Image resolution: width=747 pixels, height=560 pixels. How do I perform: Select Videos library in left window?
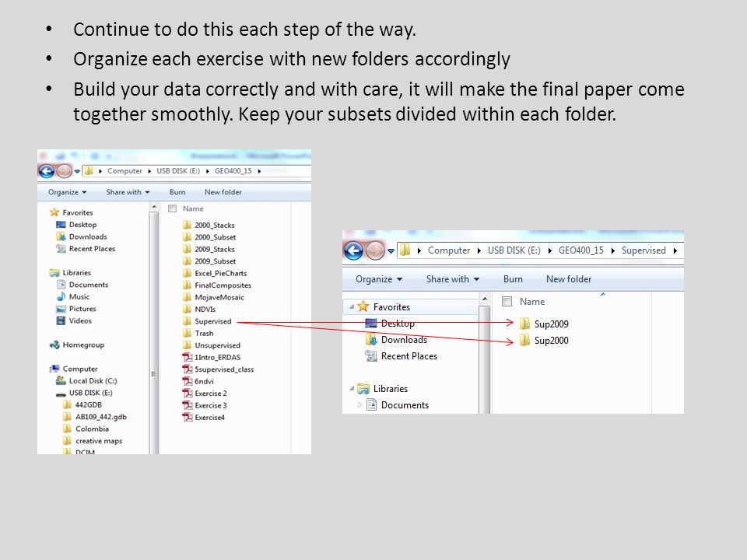pos(74,320)
